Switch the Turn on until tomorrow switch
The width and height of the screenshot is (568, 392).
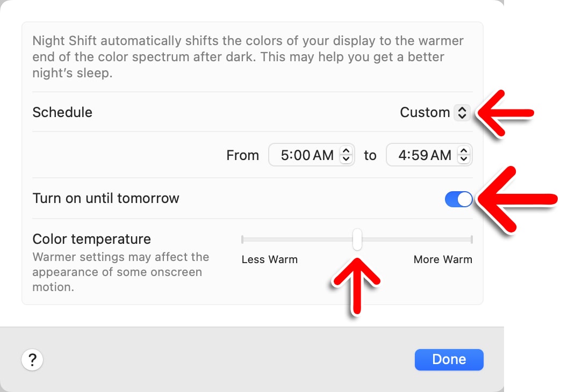(459, 199)
